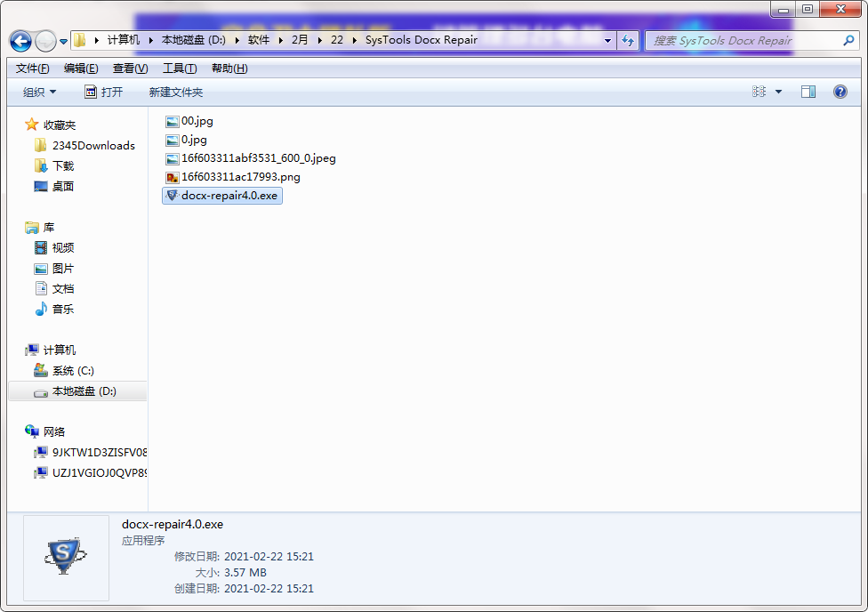Click the 16f603311ac17993.png file icon
Viewport: 868px width, 612px height.
coord(173,177)
